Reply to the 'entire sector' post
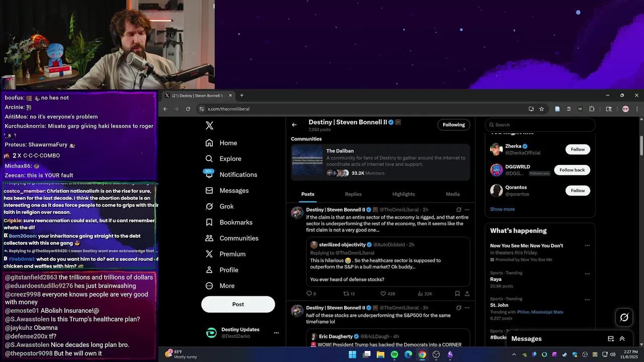 tap(311, 294)
